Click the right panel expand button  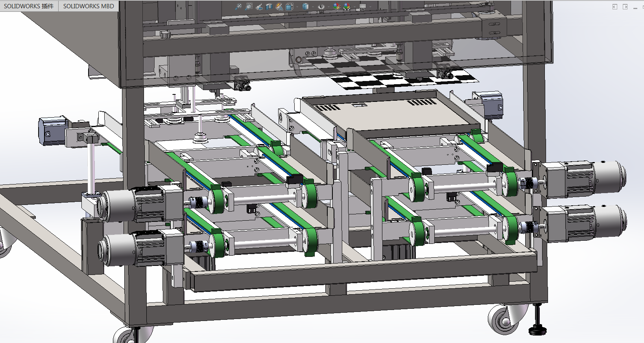pyautogui.click(x=625, y=7)
